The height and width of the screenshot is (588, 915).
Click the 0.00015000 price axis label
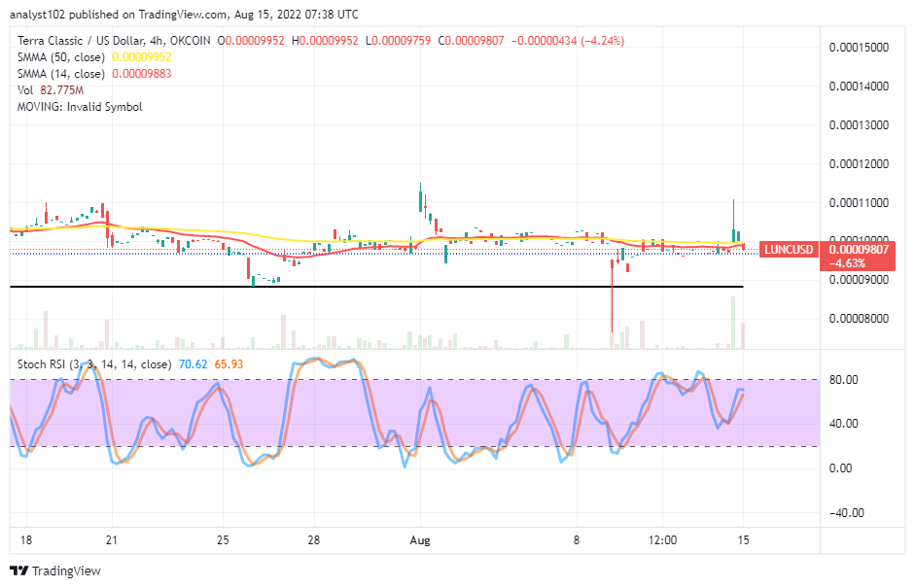[859, 48]
